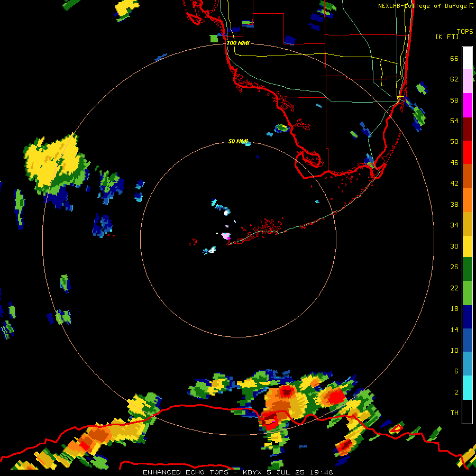This screenshot has width=476, height=476.
Task: Click the 50 legend value
Action: [x=454, y=142]
